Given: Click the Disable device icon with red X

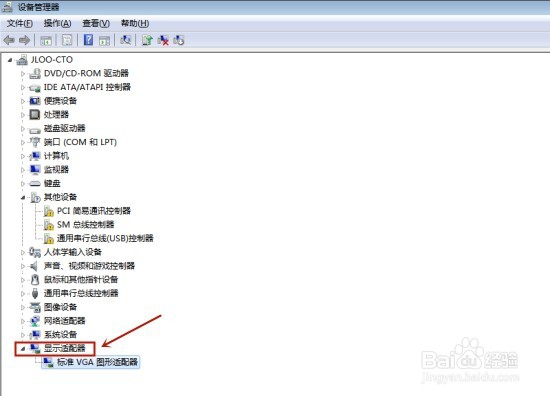Looking at the screenshot, I should pos(163,40).
